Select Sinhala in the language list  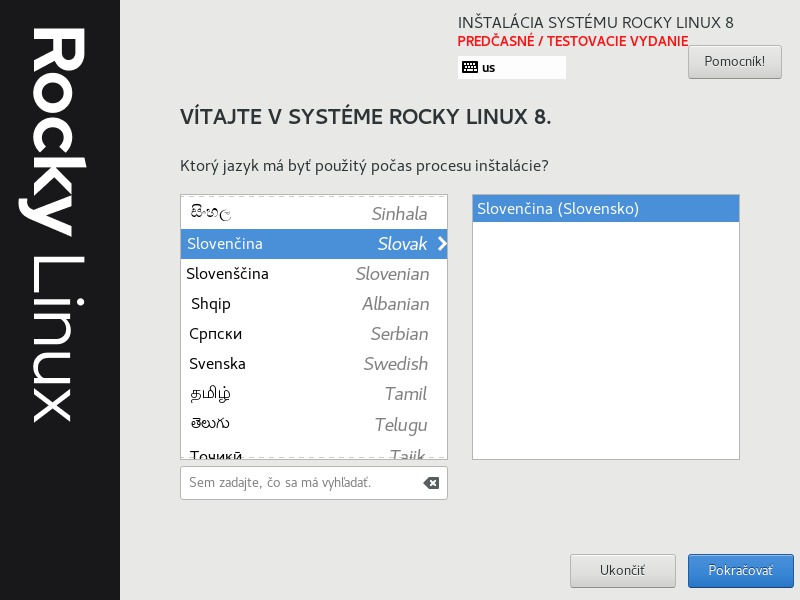[314, 214]
